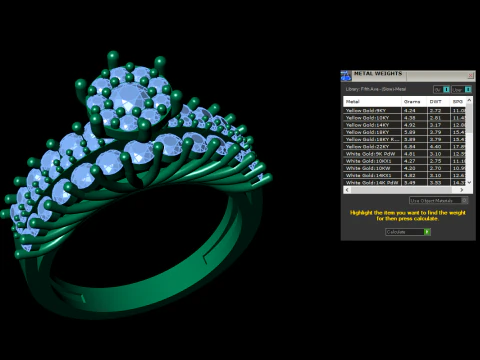Viewport: 480px width, 360px height.
Task: Click the Metal Weights panel title bar
Action: click(408, 76)
